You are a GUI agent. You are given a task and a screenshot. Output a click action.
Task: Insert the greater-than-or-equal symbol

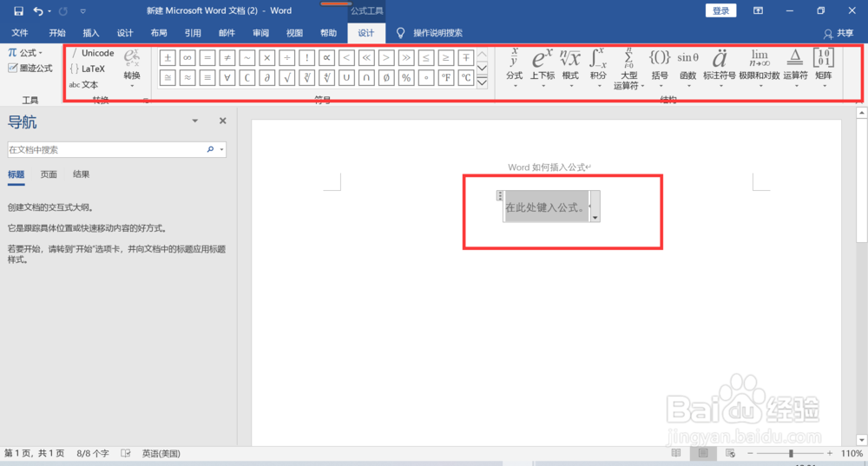tap(446, 57)
